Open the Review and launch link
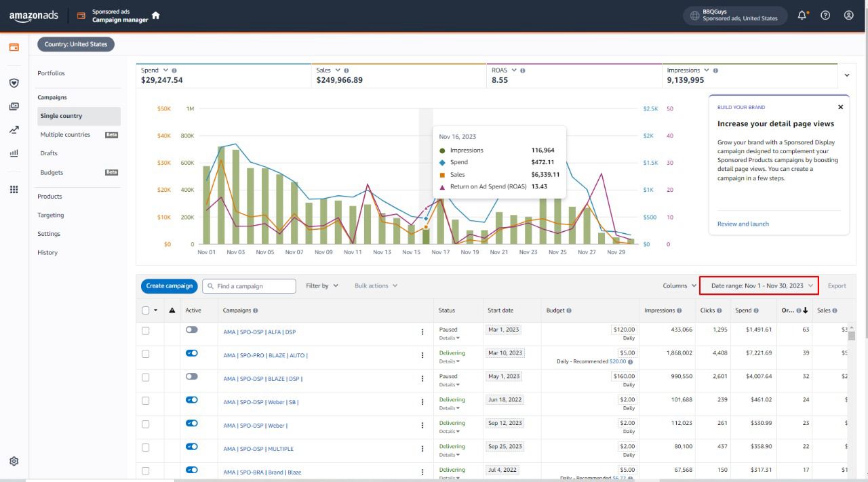 point(743,224)
